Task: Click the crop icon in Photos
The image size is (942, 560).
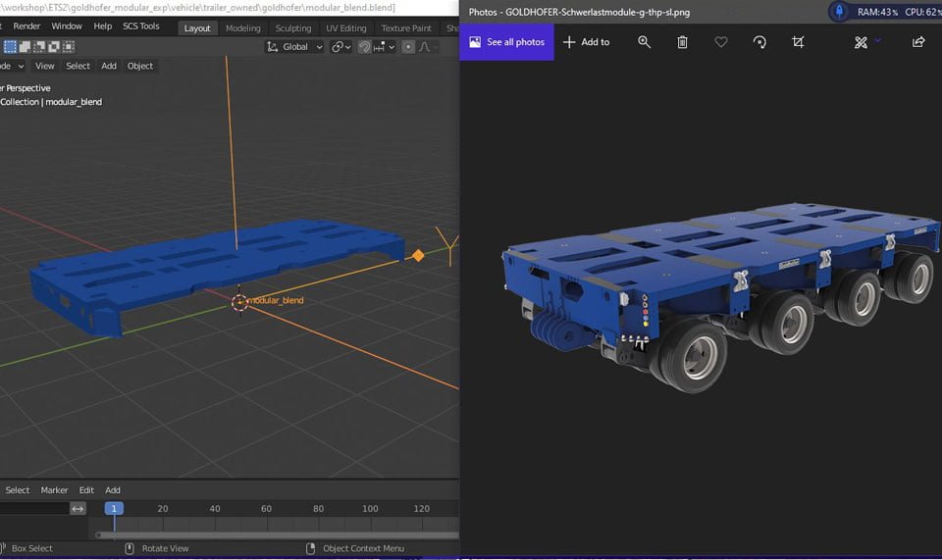Action: [798, 42]
